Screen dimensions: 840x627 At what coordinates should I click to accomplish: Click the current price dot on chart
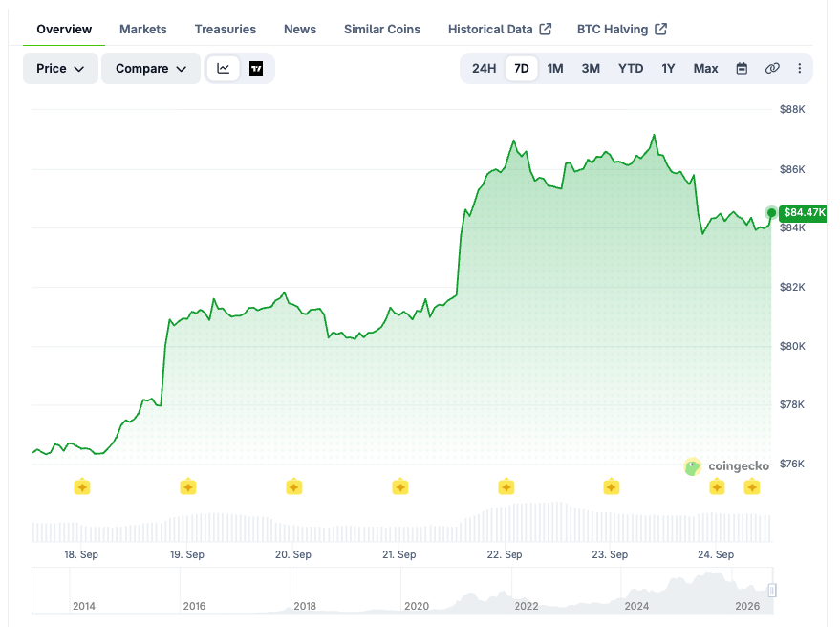(771, 213)
